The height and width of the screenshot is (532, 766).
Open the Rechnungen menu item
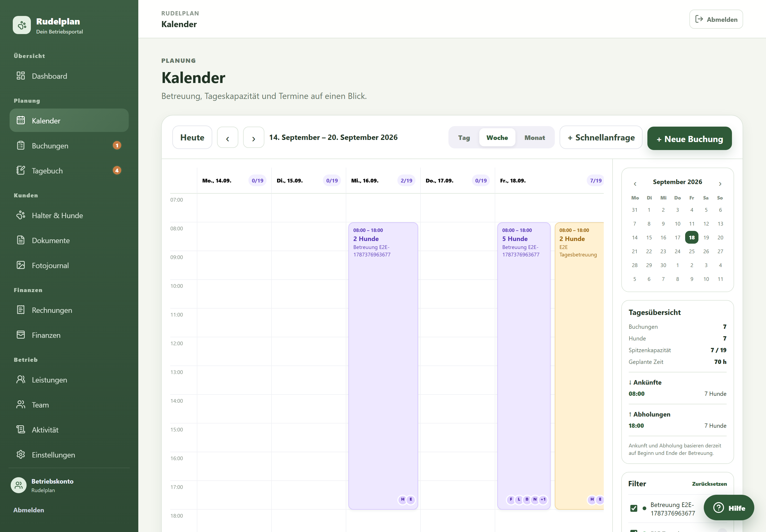[69, 310]
